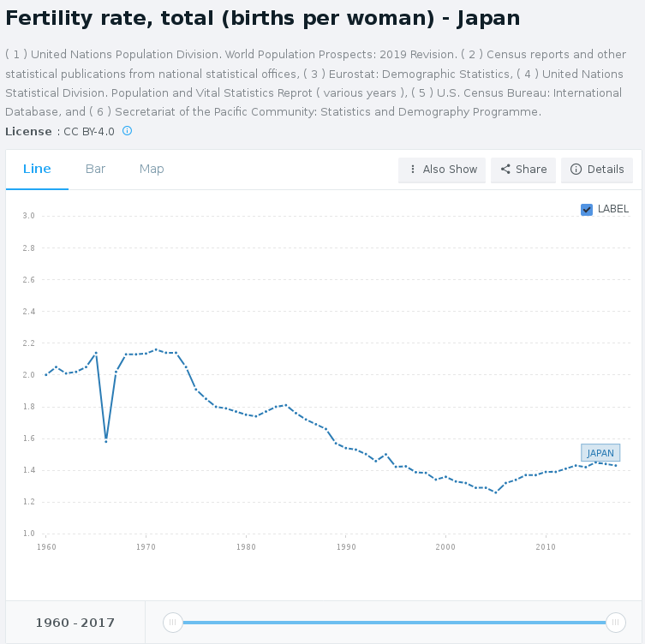This screenshot has width=645, height=644.
Task: Click the Fertility rate chart title
Action: point(262,18)
